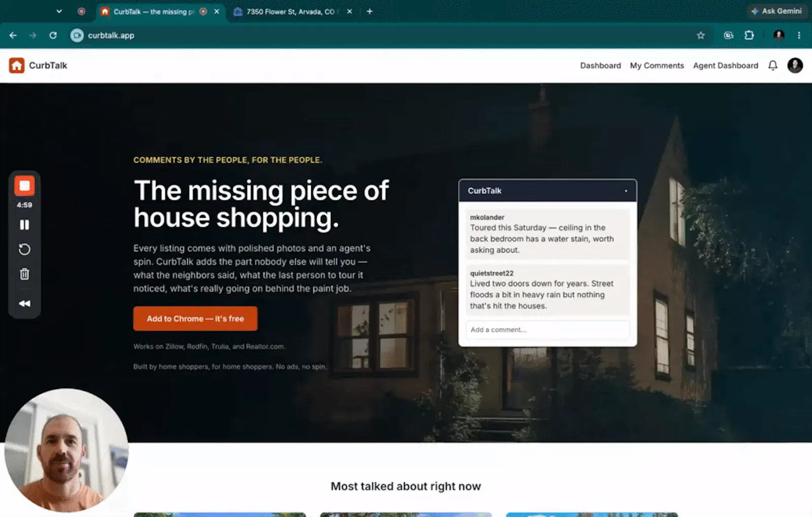
Task: Go forward in browser history
Action: tap(33, 36)
